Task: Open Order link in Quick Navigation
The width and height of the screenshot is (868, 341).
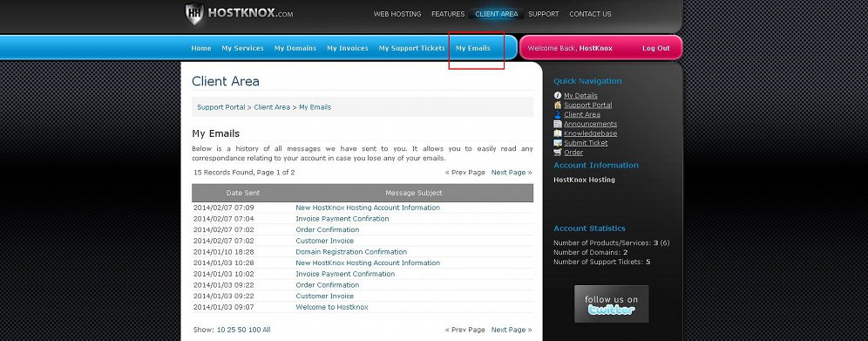Action: (573, 153)
